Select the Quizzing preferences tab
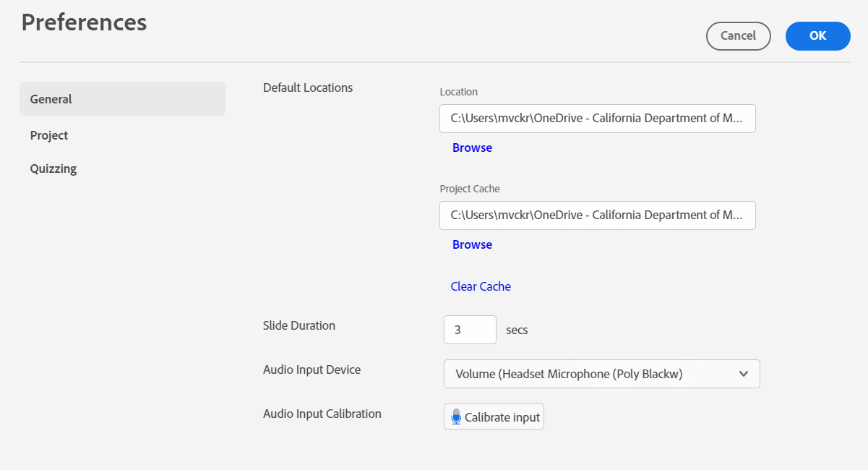 pos(53,168)
